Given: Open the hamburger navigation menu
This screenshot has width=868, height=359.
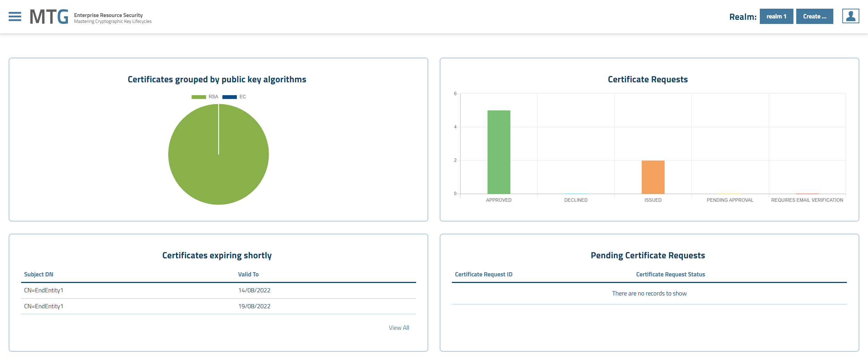Looking at the screenshot, I should pos(15,17).
